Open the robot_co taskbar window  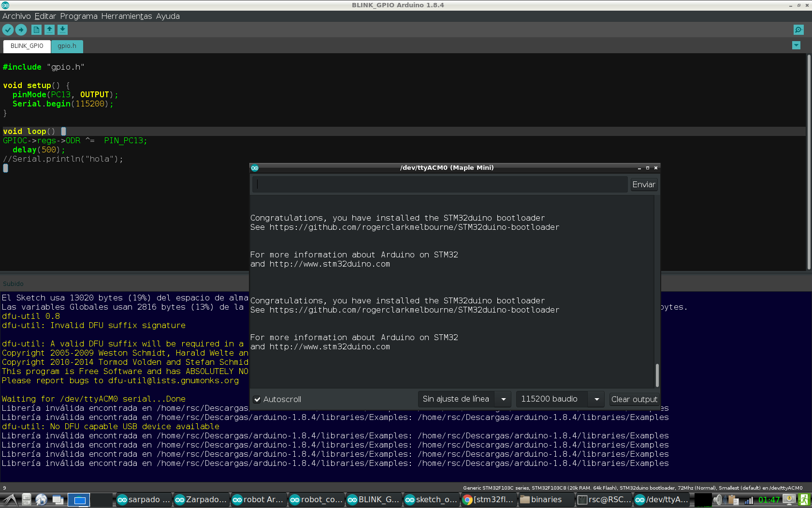316,500
